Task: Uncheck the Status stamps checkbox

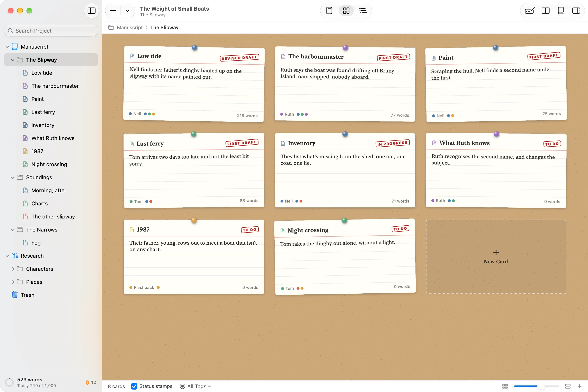Action: click(x=134, y=386)
